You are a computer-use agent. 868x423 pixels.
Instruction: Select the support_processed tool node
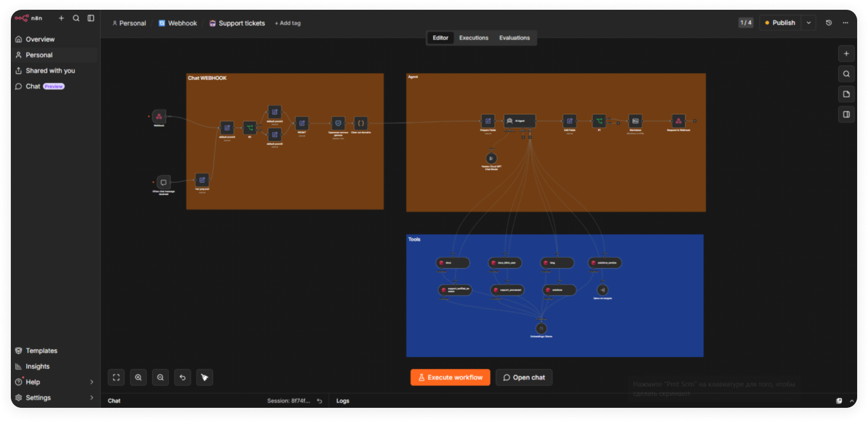point(507,290)
